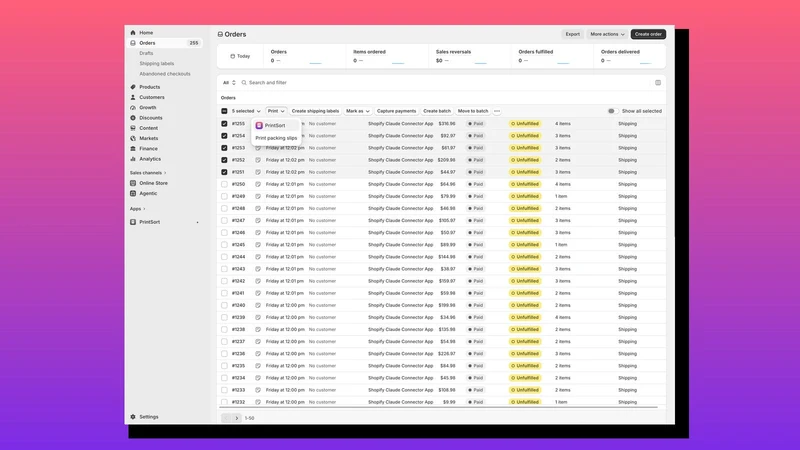Click the Finance bank icon
Viewport: 800px width, 450px height.
pyautogui.click(x=133, y=148)
